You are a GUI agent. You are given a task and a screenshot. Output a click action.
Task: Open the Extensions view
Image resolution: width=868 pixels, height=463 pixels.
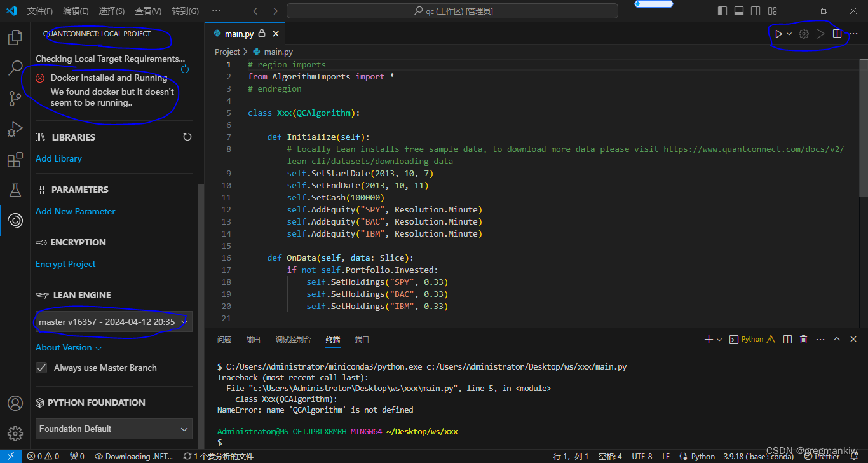(x=15, y=160)
